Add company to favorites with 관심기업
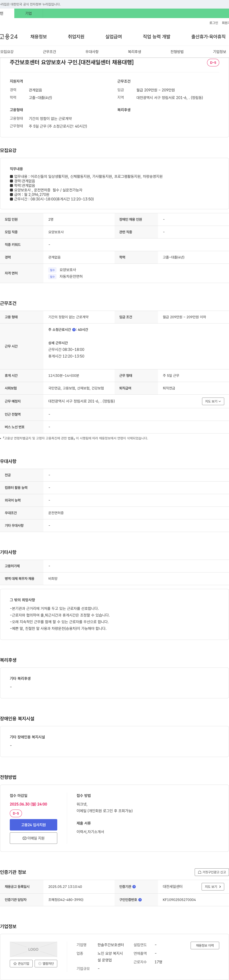Image resolution: width=229 pixels, height=980 pixels. [x=21, y=963]
